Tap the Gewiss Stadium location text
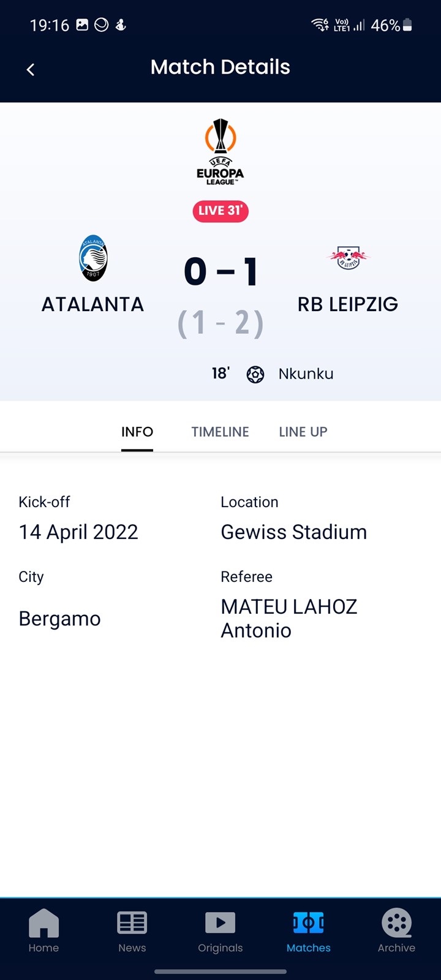441x980 pixels. (x=294, y=532)
